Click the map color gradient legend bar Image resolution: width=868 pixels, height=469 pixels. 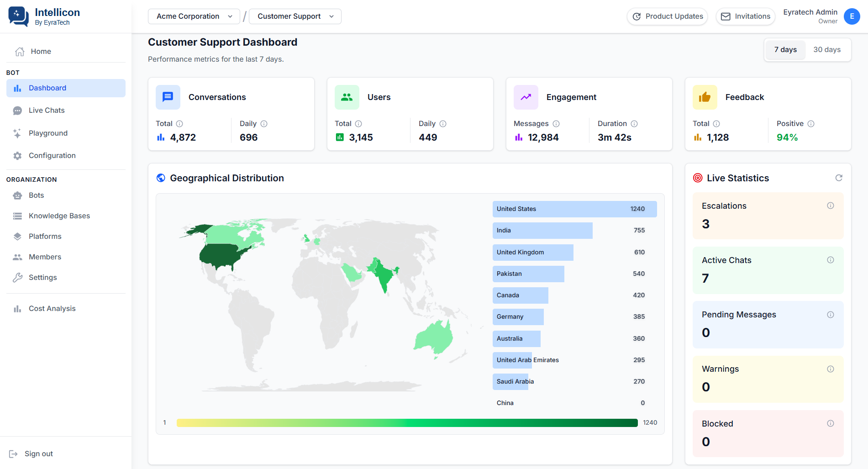point(407,423)
